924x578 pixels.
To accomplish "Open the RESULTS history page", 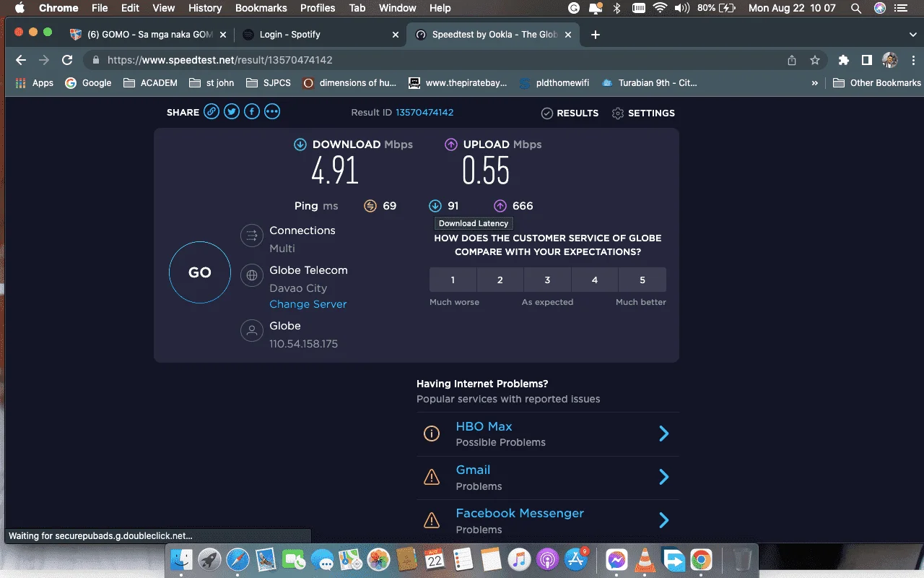I will point(570,113).
